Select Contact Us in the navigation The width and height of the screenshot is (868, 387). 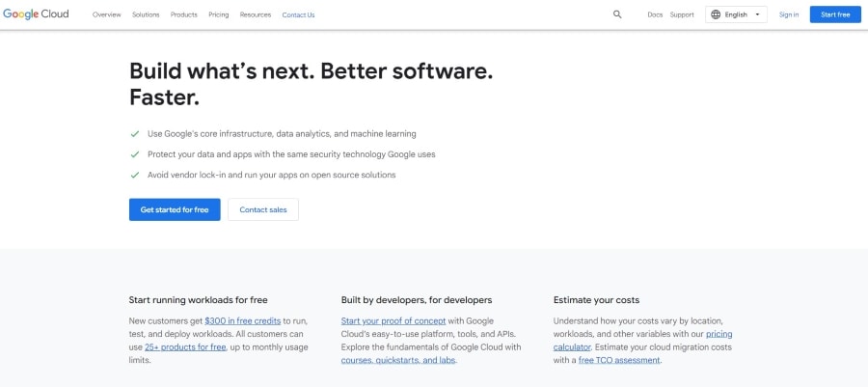(298, 14)
